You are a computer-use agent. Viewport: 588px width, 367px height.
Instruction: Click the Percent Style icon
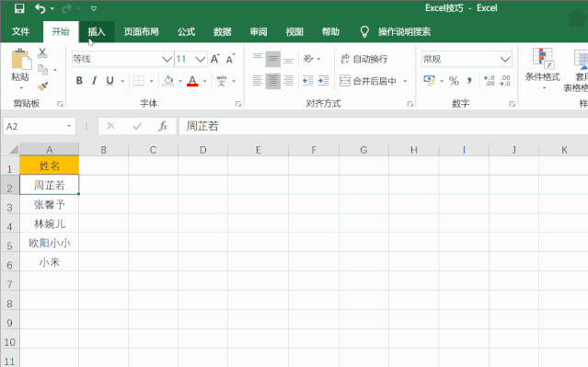tap(454, 81)
